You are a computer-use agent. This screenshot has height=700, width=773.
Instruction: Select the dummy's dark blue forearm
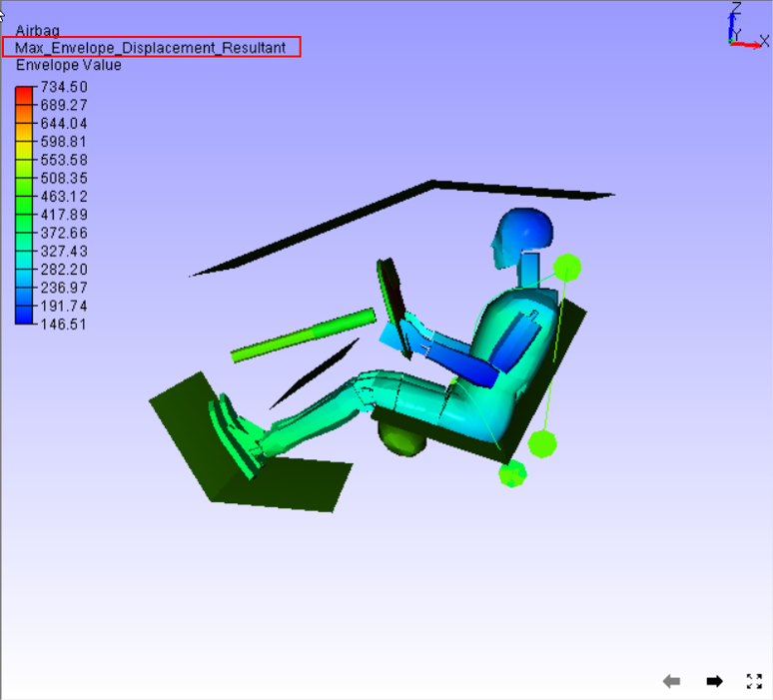point(461,363)
